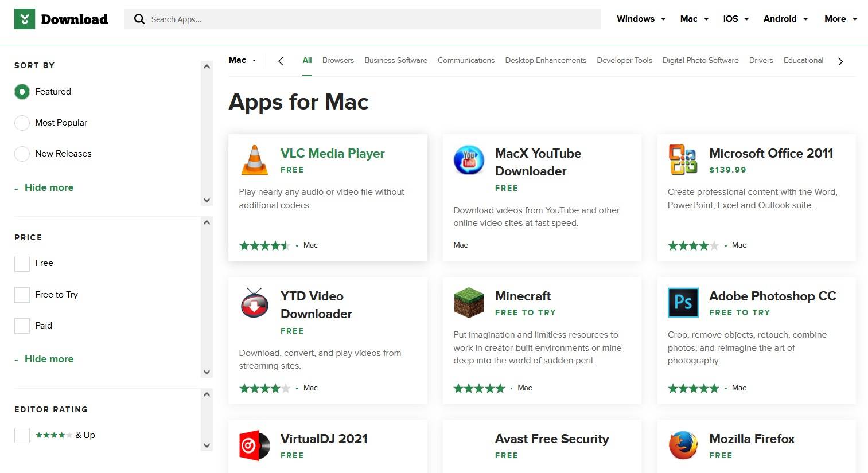Switch to the Digital Photo Software tab
Screen dimensions: 868x473
click(700, 60)
